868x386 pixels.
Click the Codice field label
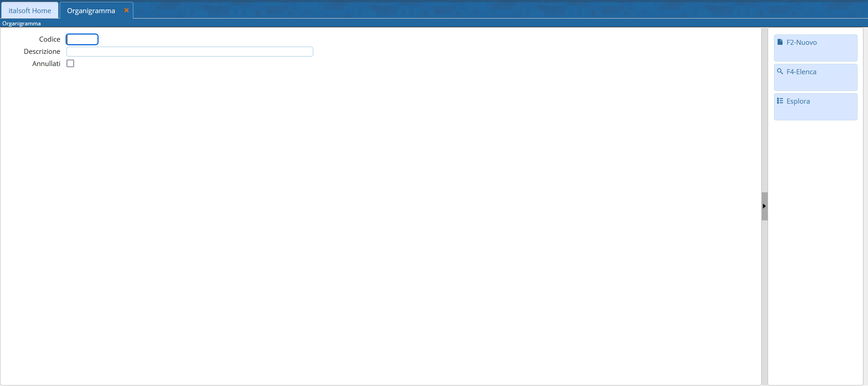tap(50, 39)
